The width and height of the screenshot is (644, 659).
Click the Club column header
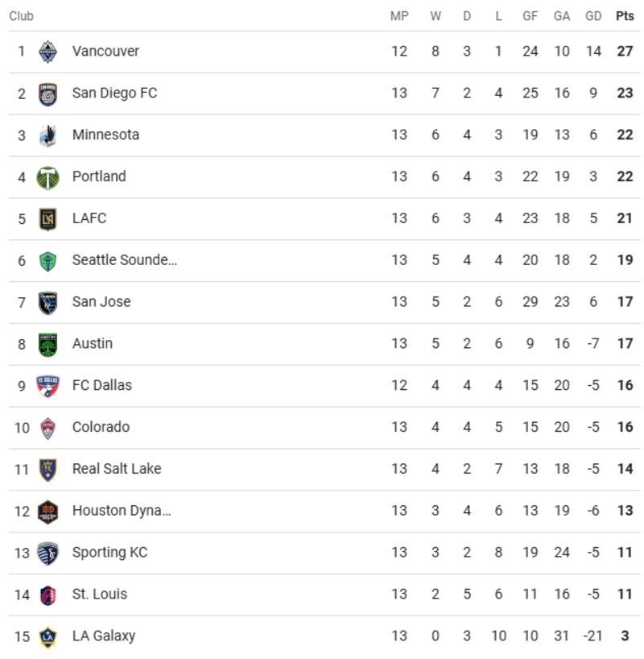tap(22, 16)
